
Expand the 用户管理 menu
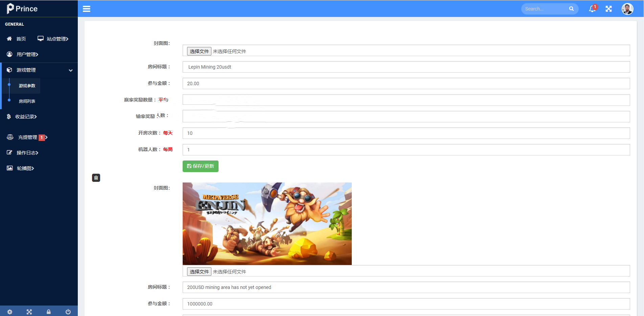coord(27,54)
